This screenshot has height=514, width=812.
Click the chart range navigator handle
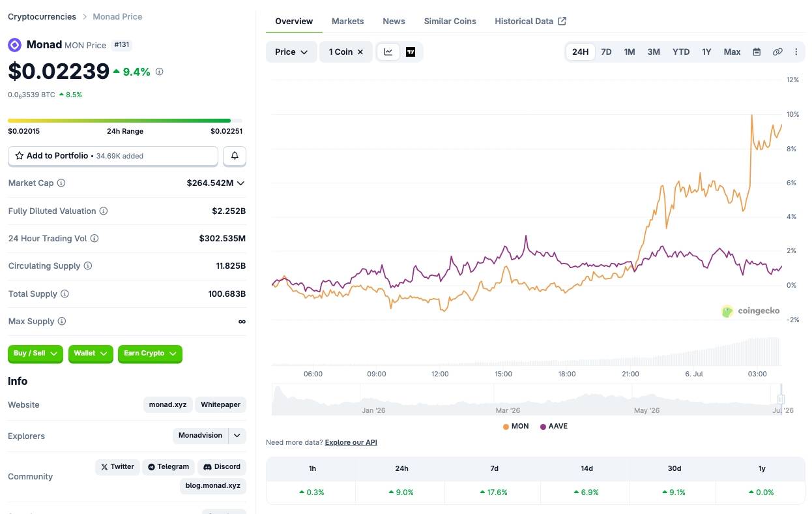781,399
